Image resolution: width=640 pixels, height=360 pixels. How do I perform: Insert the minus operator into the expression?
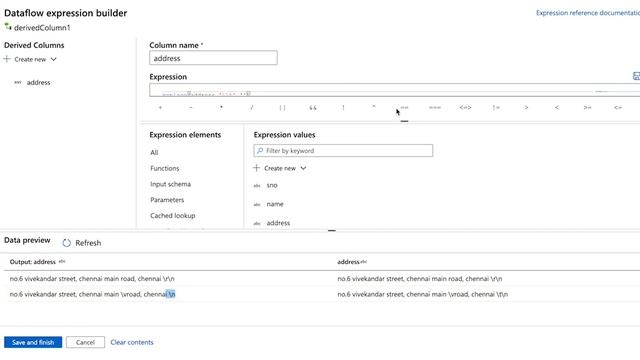(191, 107)
